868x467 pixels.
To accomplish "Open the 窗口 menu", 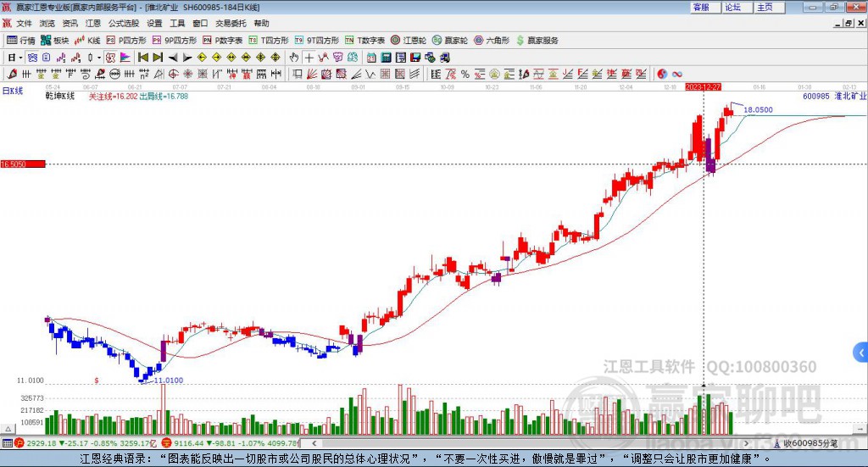I will pos(200,23).
